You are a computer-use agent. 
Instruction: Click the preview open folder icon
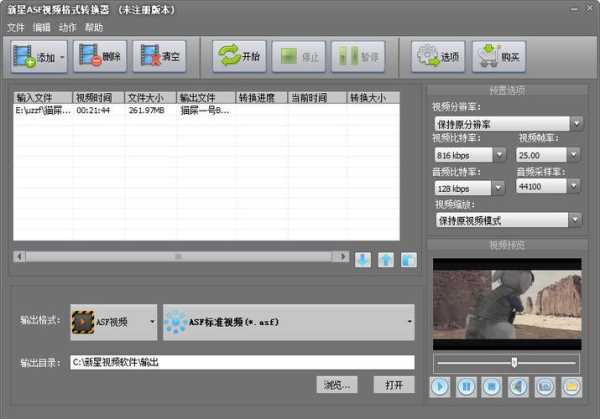(x=571, y=387)
